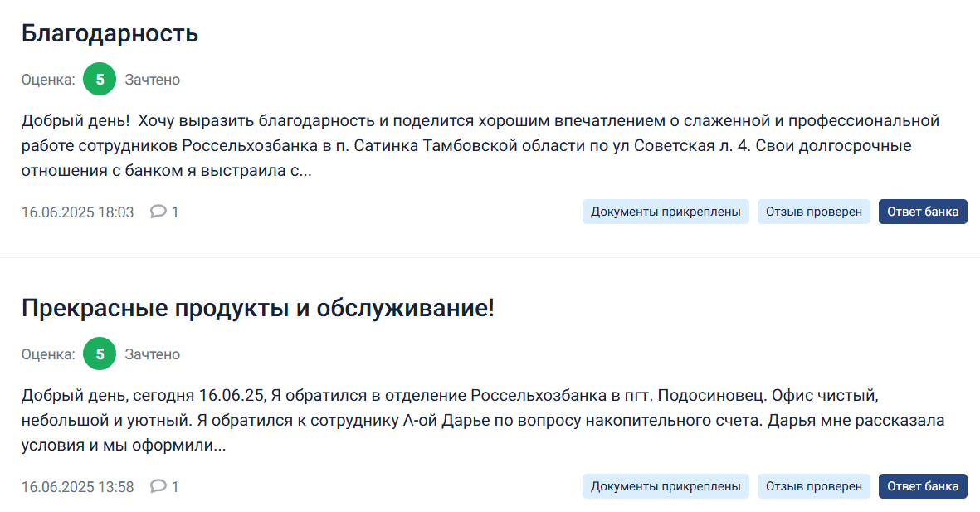Click the date 16.06.2025 13:58
Screen dimensions: 980x512
click(x=77, y=487)
